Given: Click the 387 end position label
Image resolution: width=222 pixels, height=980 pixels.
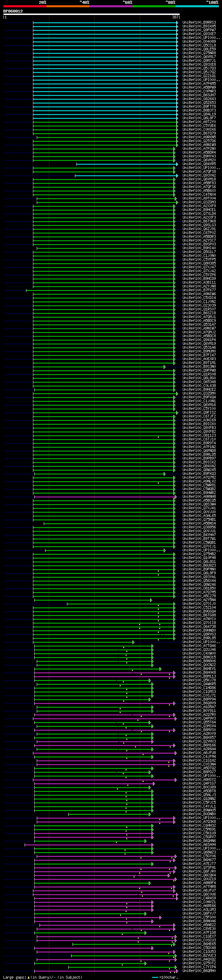Looking at the screenshot, I should [175, 17].
